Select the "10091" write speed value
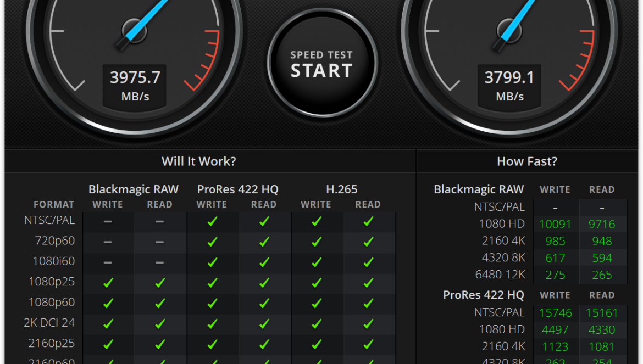Image resolution: width=643 pixels, height=364 pixels. (555, 224)
